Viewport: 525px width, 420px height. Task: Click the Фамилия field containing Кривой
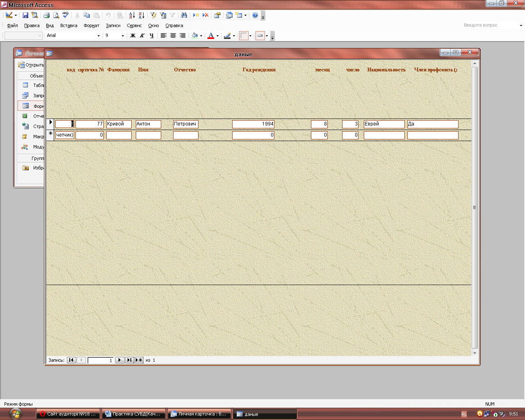(119, 124)
